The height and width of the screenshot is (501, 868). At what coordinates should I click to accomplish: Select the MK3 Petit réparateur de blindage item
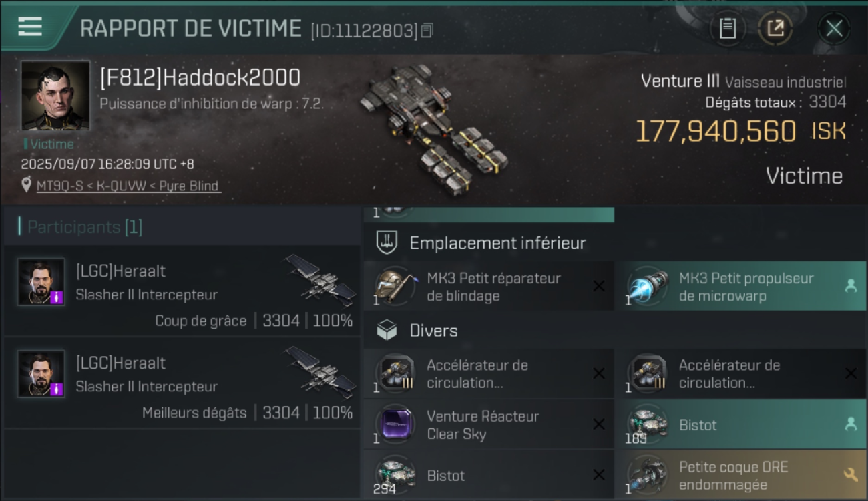point(489,286)
